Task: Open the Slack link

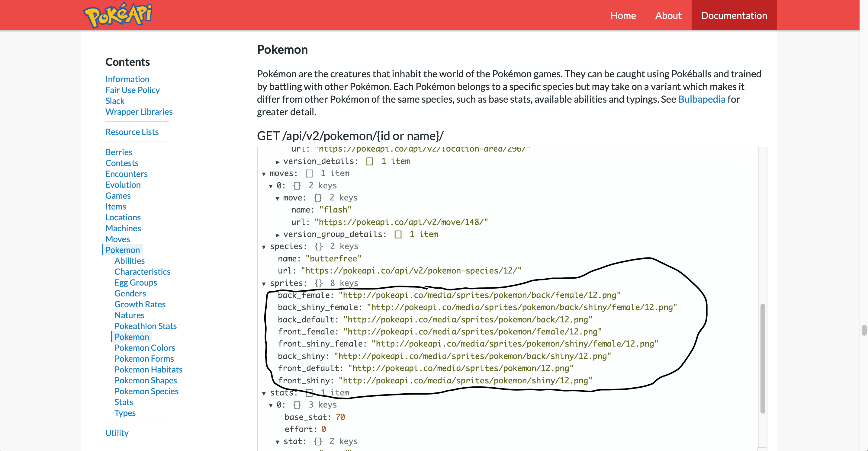Action: [x=114, y=101]
